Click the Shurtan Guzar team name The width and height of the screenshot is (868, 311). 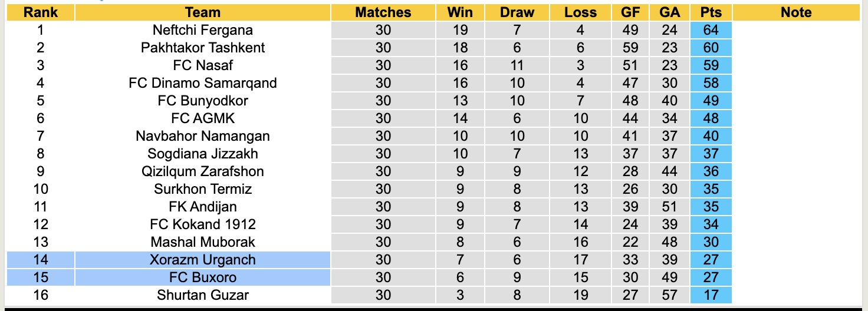[202, 295]
